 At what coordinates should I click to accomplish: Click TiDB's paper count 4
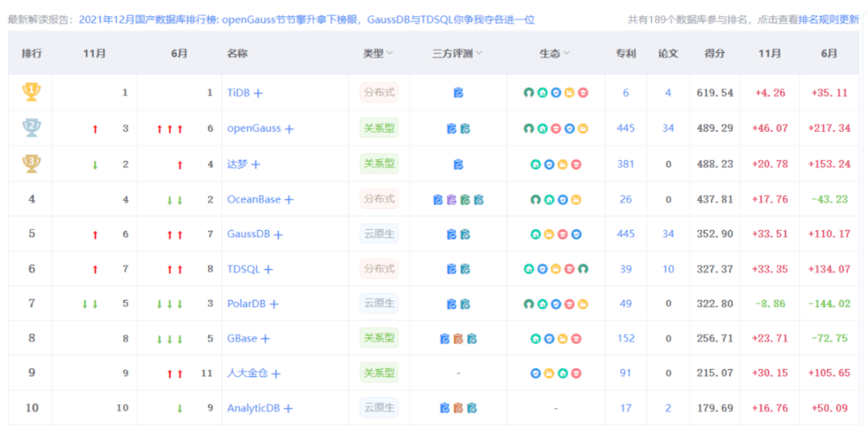668,93
